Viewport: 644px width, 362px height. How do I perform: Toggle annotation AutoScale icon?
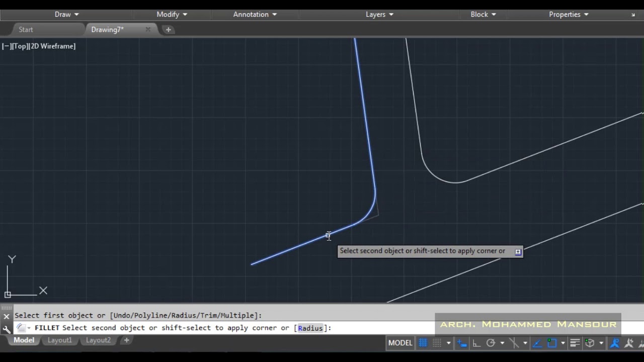click(x=629, y=343)
